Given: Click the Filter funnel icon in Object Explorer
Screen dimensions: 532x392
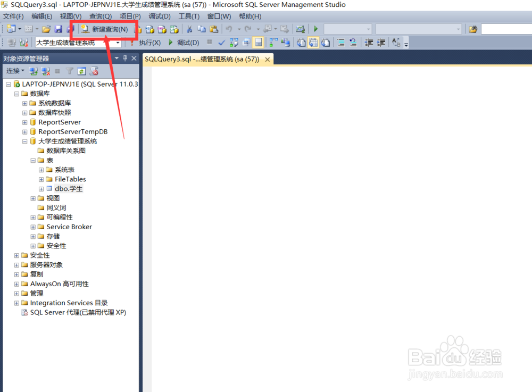Looking at the screenshot, I should [70, 71].
